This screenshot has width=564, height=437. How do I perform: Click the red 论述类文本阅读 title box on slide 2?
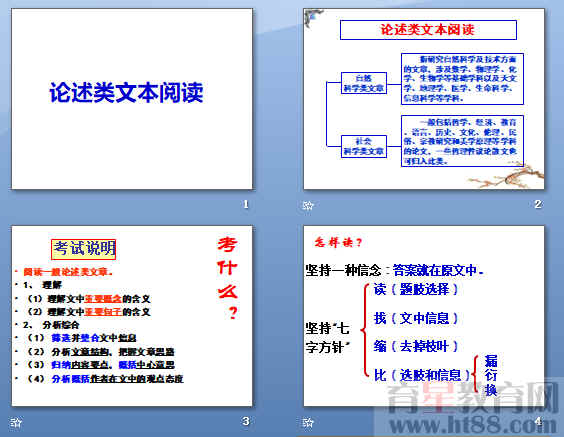point(428,30)
